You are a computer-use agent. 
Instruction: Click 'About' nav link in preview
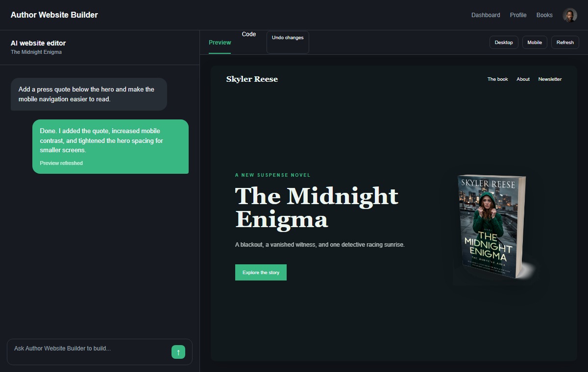523,79
